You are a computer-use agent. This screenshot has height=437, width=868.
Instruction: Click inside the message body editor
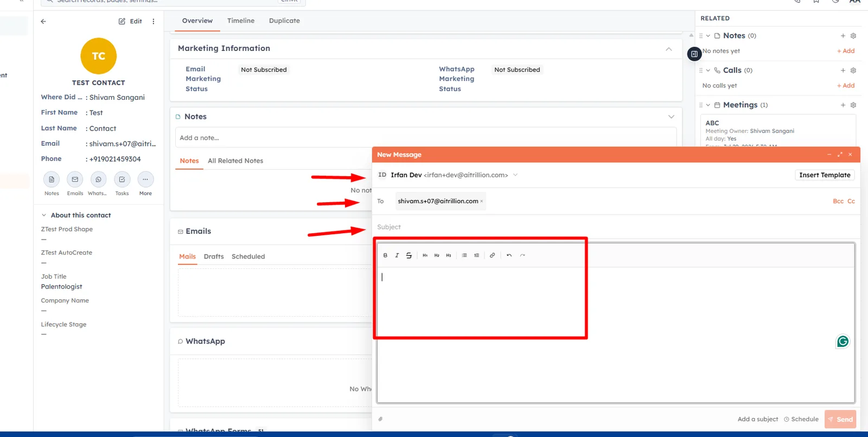[616, 334]
